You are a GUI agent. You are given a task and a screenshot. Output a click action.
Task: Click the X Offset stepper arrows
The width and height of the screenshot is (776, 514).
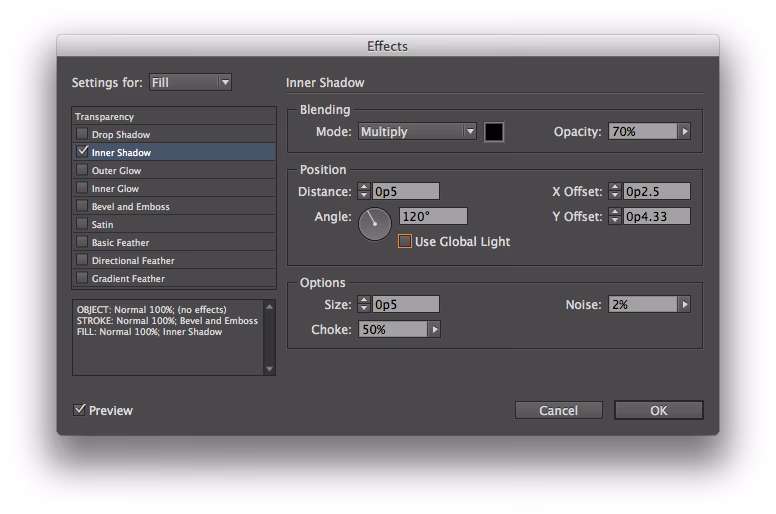(615, 191)
